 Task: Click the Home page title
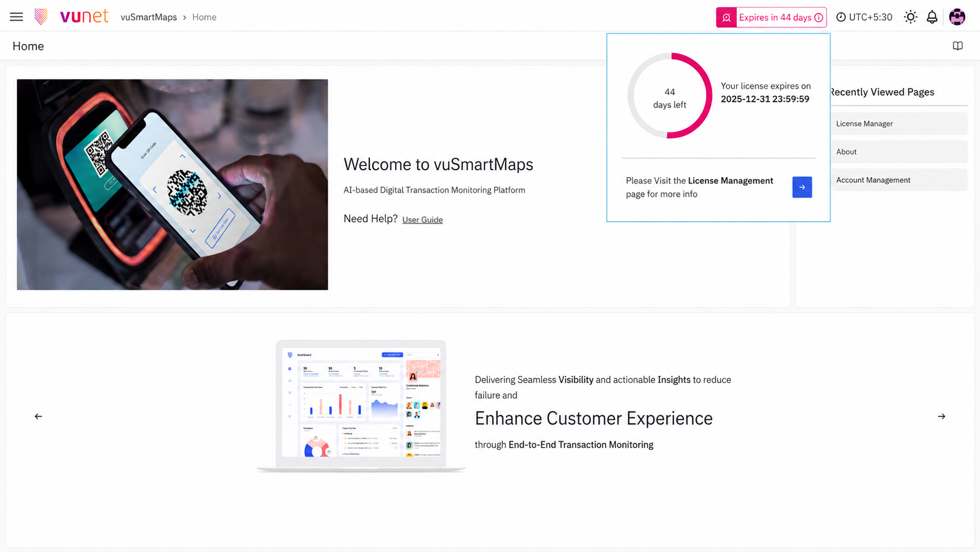pos(28,46)
